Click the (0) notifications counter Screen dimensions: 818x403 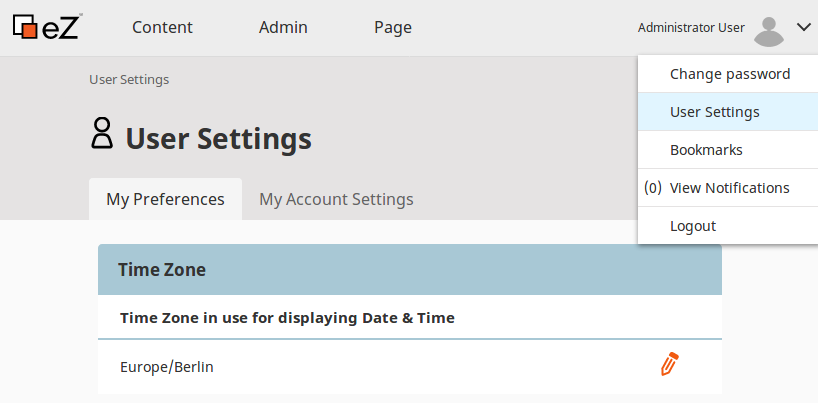[653, 188]
